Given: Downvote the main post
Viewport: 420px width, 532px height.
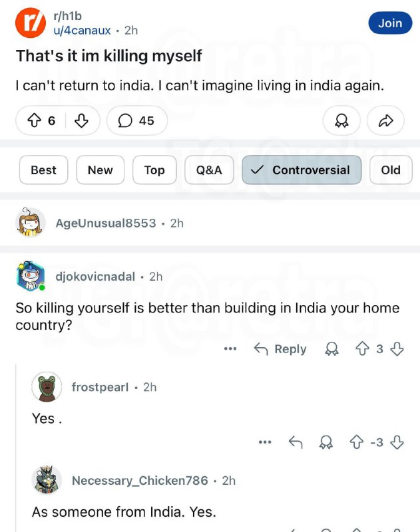Looking at the screenshot, I should (81, 120).
